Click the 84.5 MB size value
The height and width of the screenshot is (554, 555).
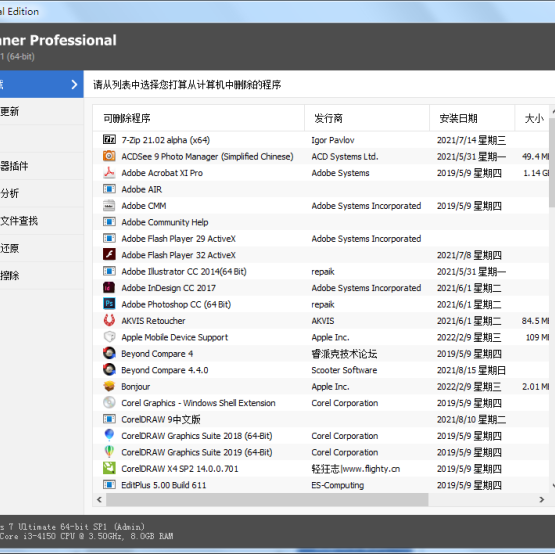(535, 321)
